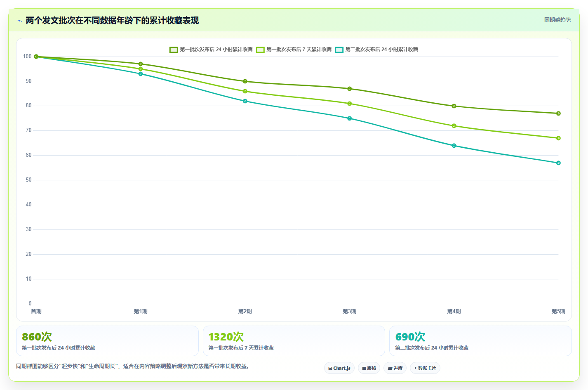Click teal data point at 第4期

tap(454, 146)
